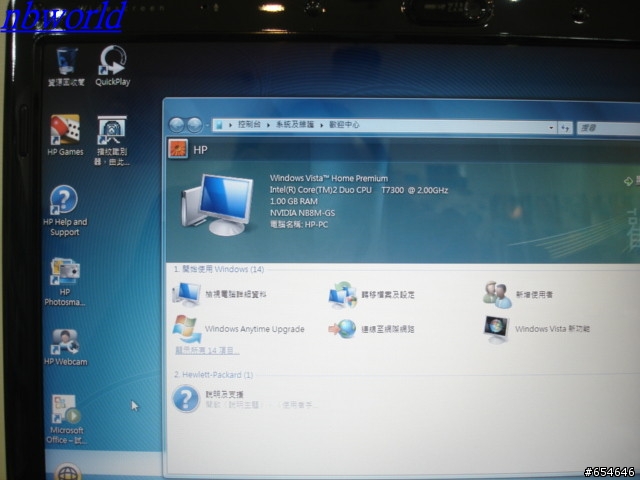Click the Windows (14) section header
This screenshot has height=480, width=640.
219,269
